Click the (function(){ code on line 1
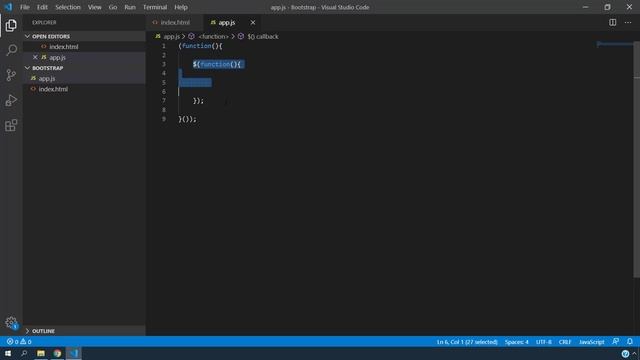The image size is (640, 360). coord(200,46)
